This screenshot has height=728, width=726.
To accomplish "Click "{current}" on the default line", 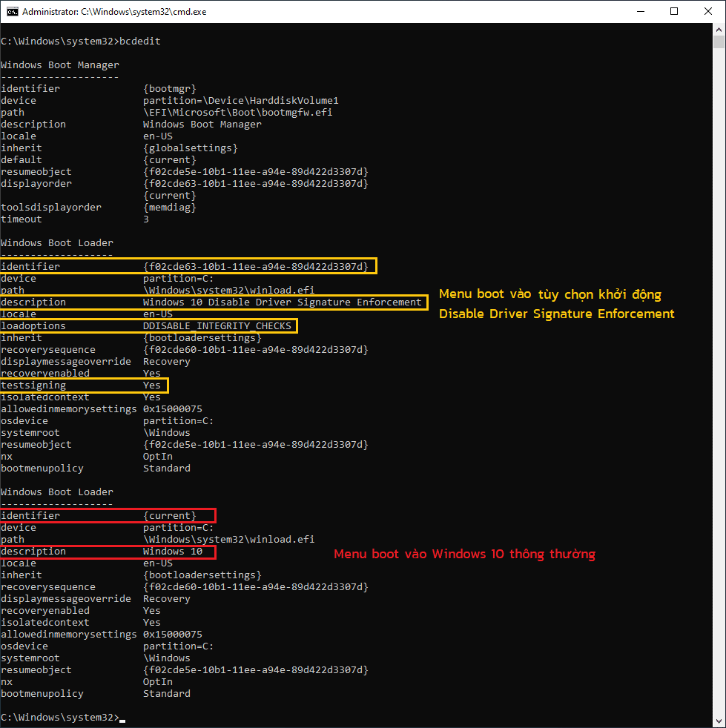I will tap(170, 159).
